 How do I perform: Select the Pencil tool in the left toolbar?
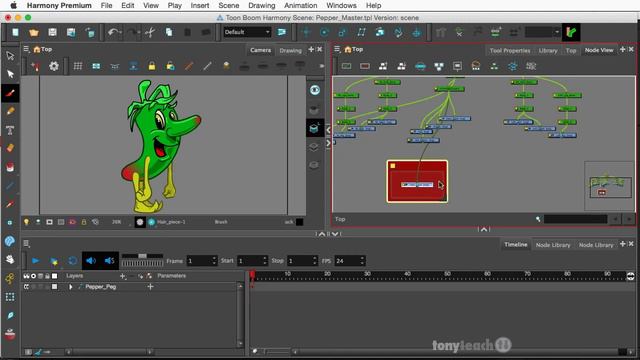pyautogui.click(x=10, y=111)
